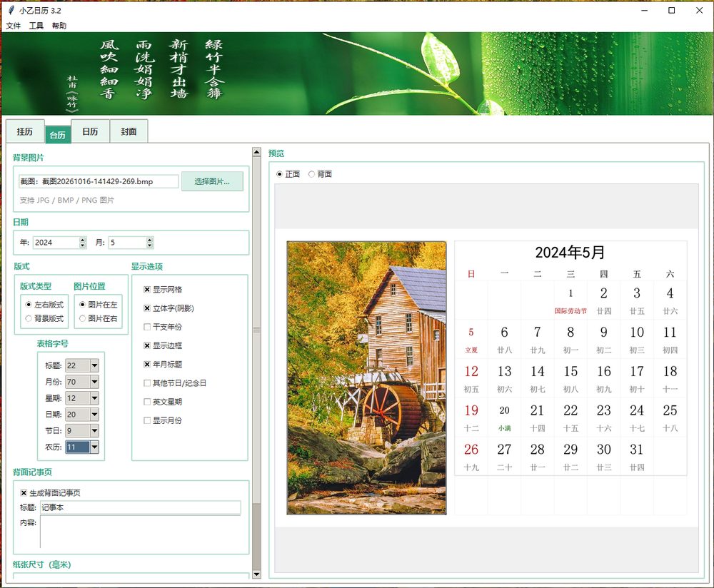Uncheck the 年月标题 checkbox
Viewport: 714px width, 588px height.
click(147, 364)
